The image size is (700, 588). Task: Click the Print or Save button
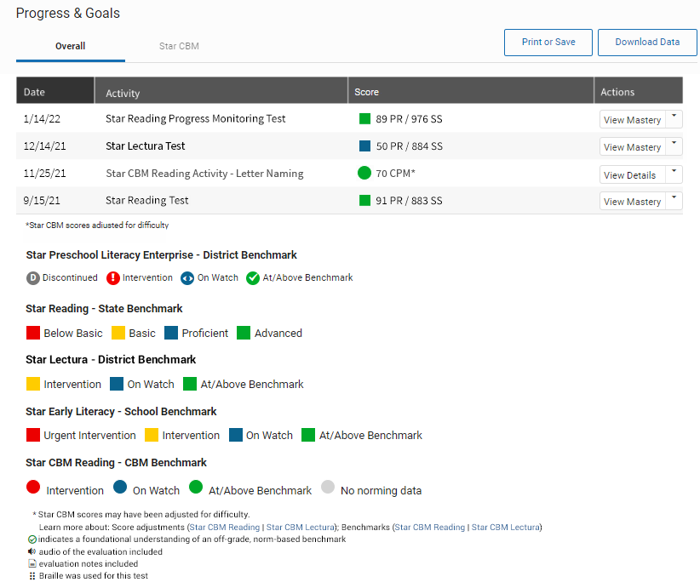coord(548,43)
